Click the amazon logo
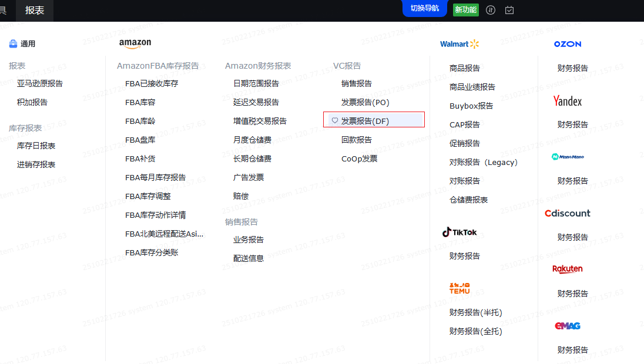Screen dimensions: 644x364 pyautogui.click(x=135, y=43)
